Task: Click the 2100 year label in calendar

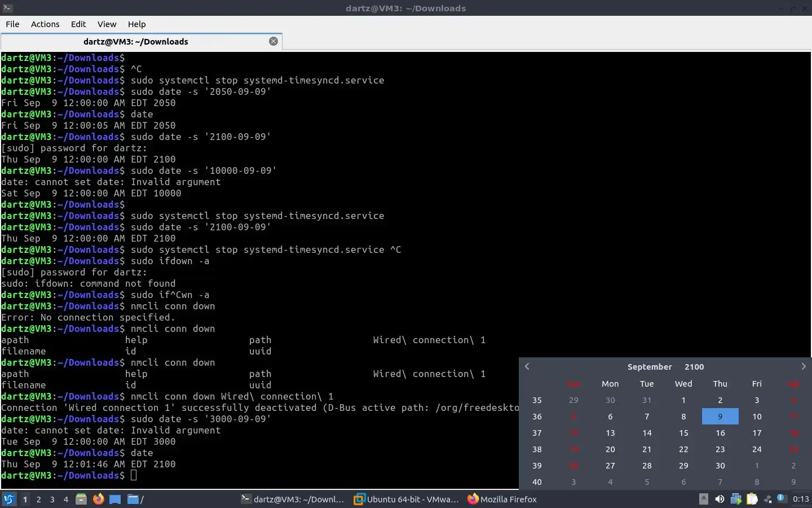Action: tap(694, 367)
